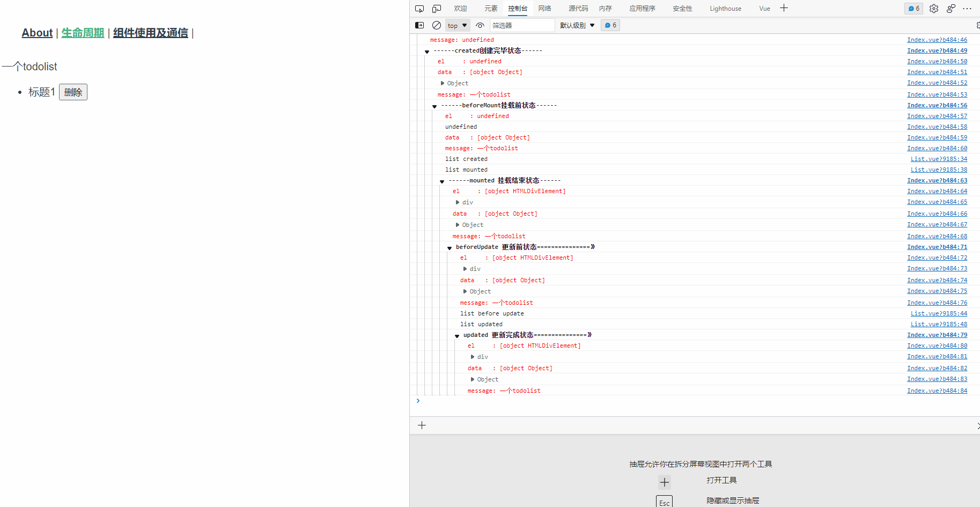Viewport: 980px width, 507px height.
Task: Open source link Index.vue?b484:46
Action: click(x=937, y=40)
